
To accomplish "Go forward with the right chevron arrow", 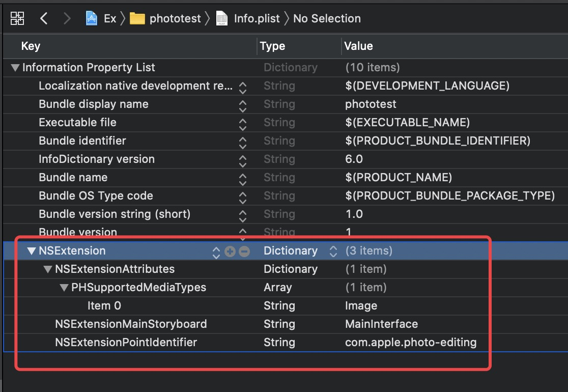I will (67, 19).
